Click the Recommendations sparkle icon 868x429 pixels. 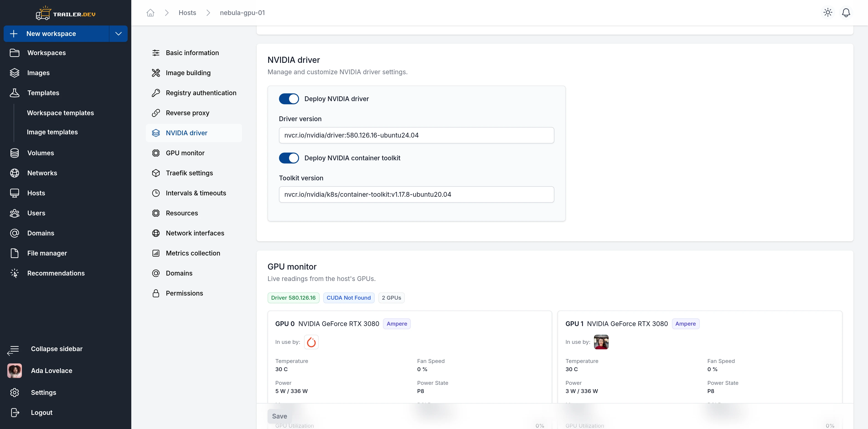pos(15,273)
